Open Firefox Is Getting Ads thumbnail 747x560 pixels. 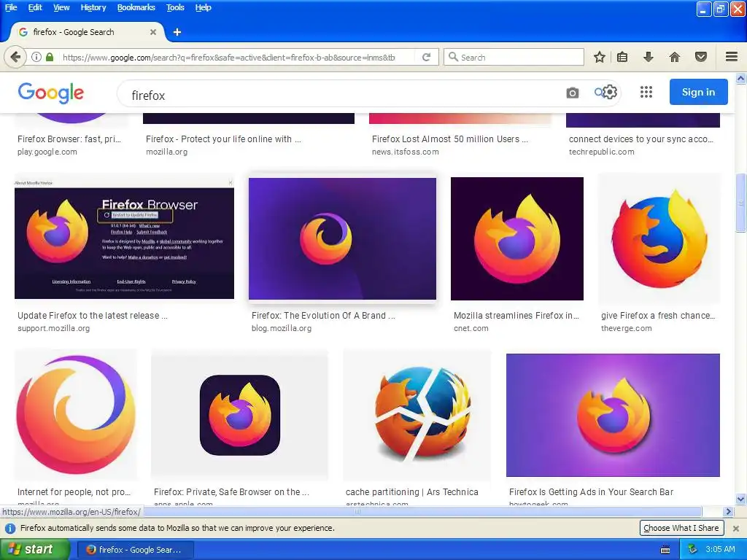click(x=613, y=415)
